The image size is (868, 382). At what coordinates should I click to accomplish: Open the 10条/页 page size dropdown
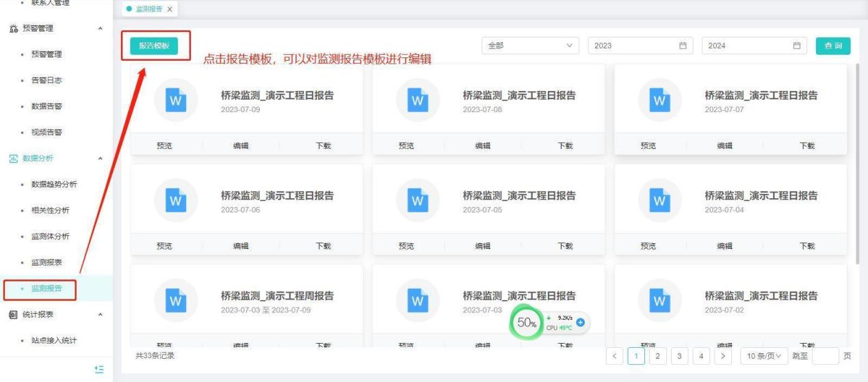tap(763, 356)
